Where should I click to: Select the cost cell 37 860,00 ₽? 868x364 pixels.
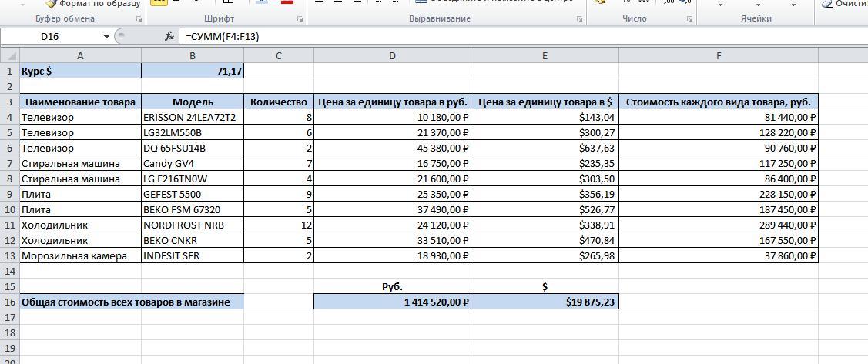719,255
